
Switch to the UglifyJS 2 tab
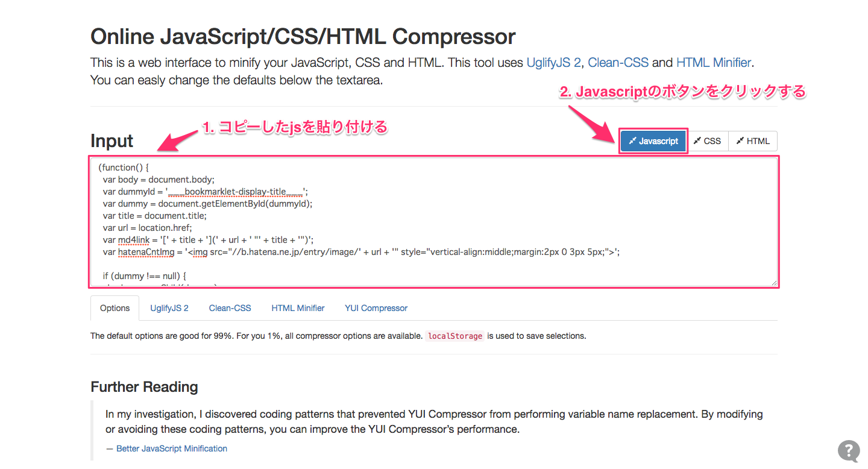tap(169, 308)
